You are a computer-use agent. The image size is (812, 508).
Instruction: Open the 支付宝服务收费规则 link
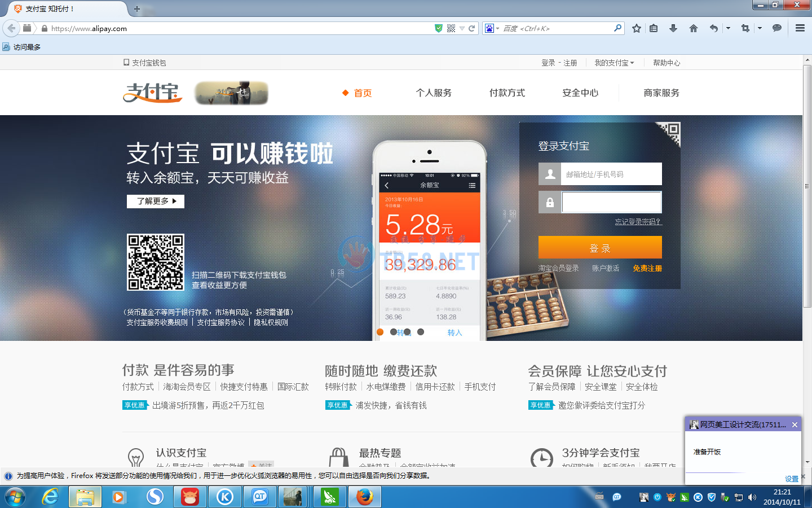(157, 322)
